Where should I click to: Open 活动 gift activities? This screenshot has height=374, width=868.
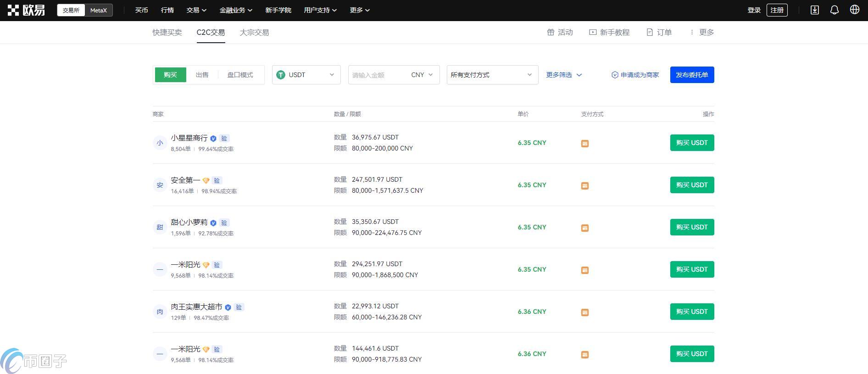(560, 32)
